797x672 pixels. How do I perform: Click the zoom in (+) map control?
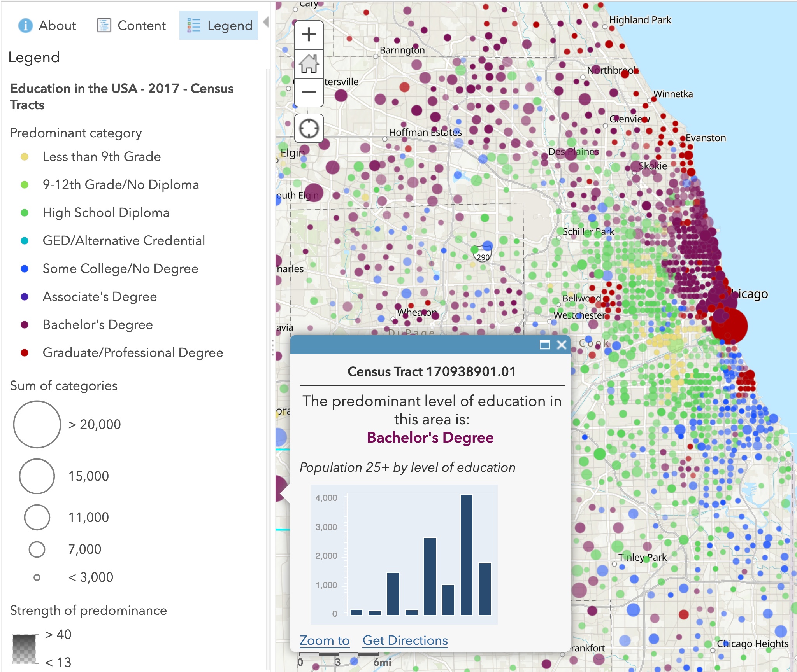click(309, 34)
